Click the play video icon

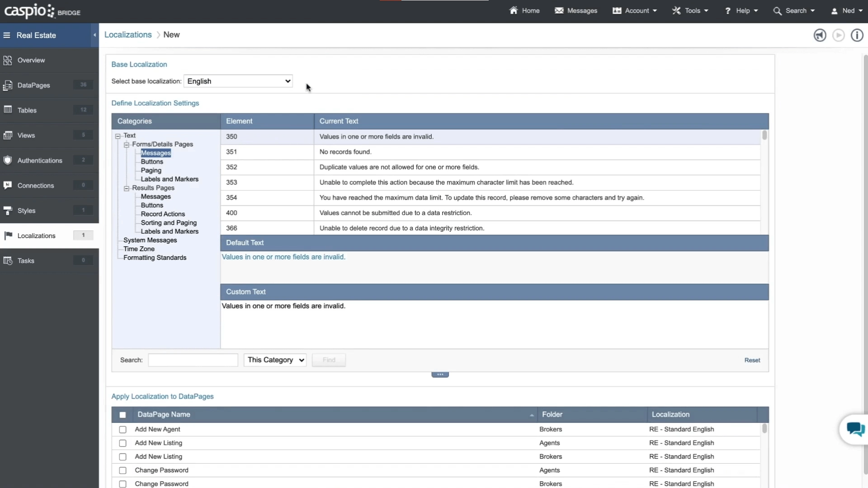click(x=839, y=35)
